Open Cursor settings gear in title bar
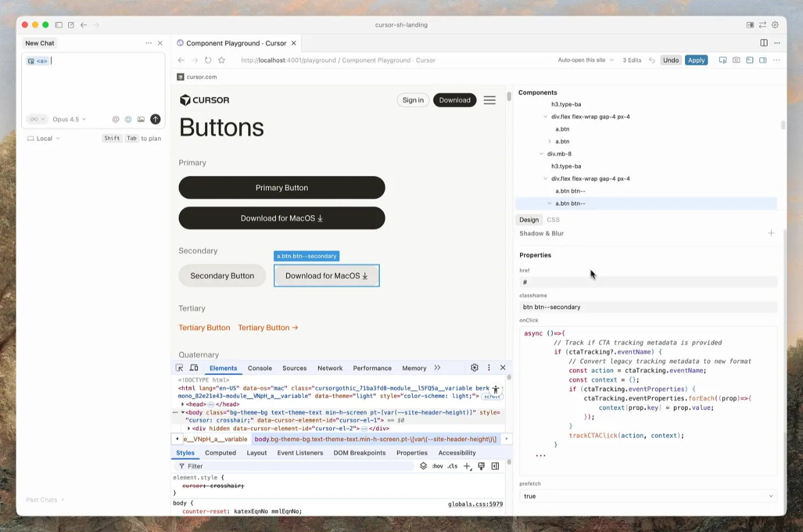Viewport: 803px width, 532px height. coord(775,25)
